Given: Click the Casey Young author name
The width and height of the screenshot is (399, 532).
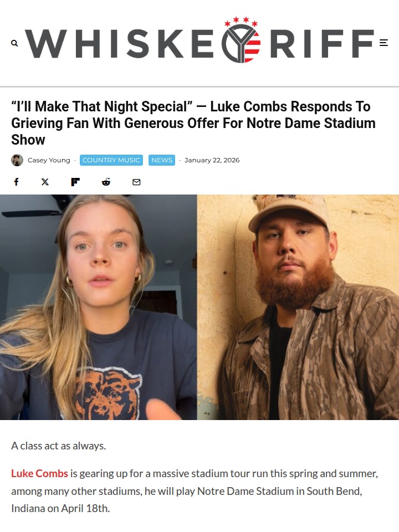Looking at the screenshot, I should coord(49,160).
